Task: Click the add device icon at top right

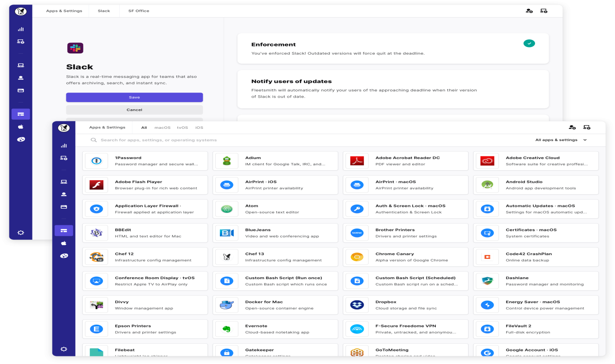Action: point(587,127)
